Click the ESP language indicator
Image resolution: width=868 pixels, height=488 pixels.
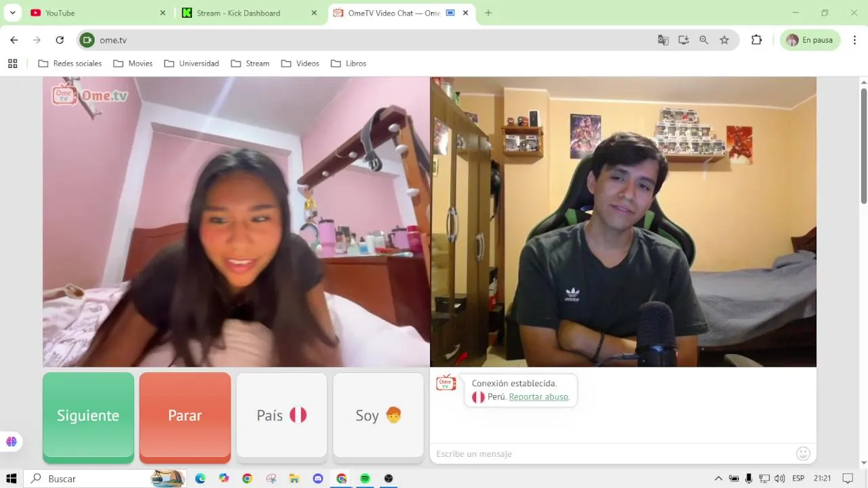tap(798, 479)
